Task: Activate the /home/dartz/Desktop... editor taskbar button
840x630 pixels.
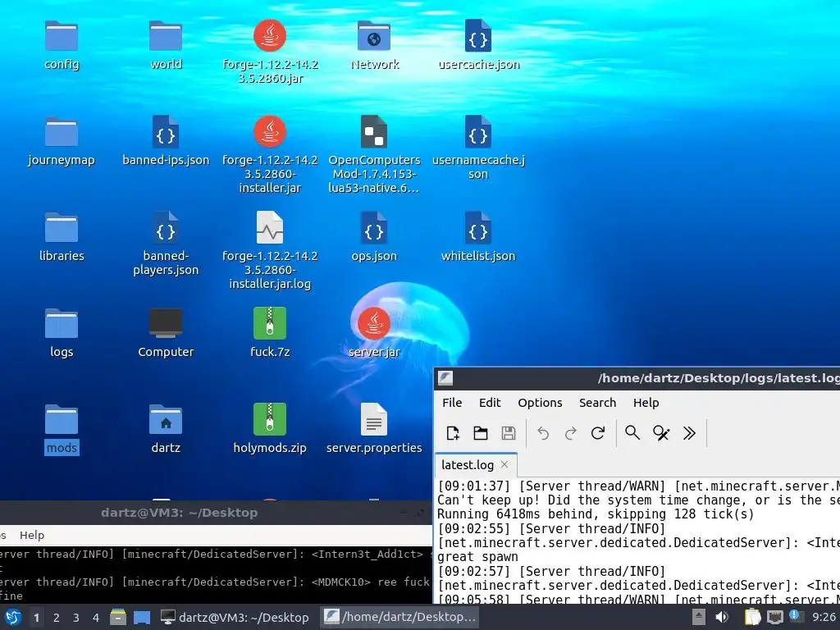Action: click(400, 617)
